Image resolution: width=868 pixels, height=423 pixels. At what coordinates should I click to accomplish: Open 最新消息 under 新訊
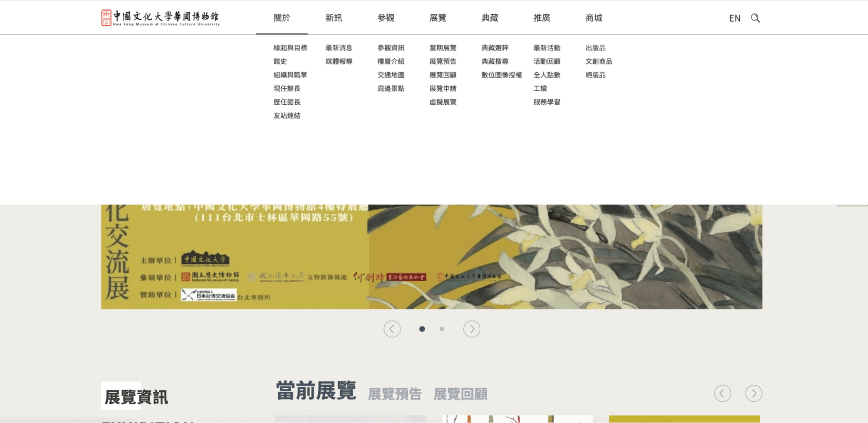(x=339, y=48)
